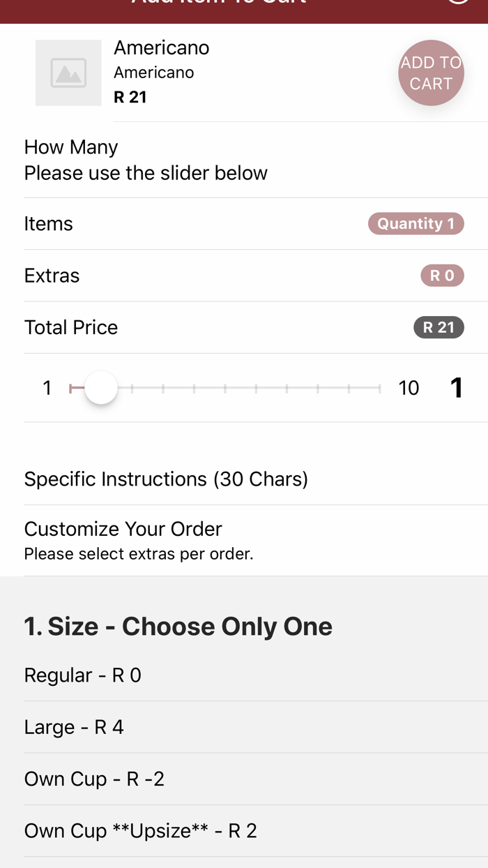Tap the Quantity 1 badge

point(415,223)
